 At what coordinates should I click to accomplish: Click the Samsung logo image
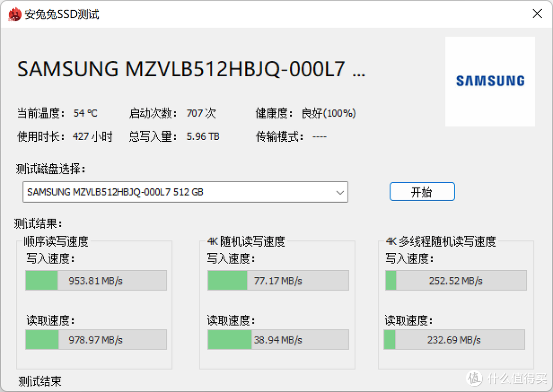tap(490, 81)
